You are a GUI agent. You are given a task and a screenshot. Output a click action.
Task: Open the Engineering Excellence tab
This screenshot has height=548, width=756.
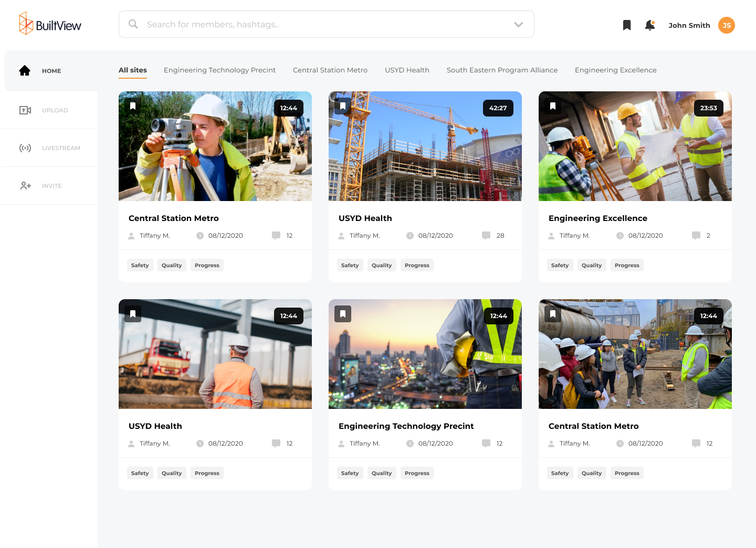pos(615,70)
